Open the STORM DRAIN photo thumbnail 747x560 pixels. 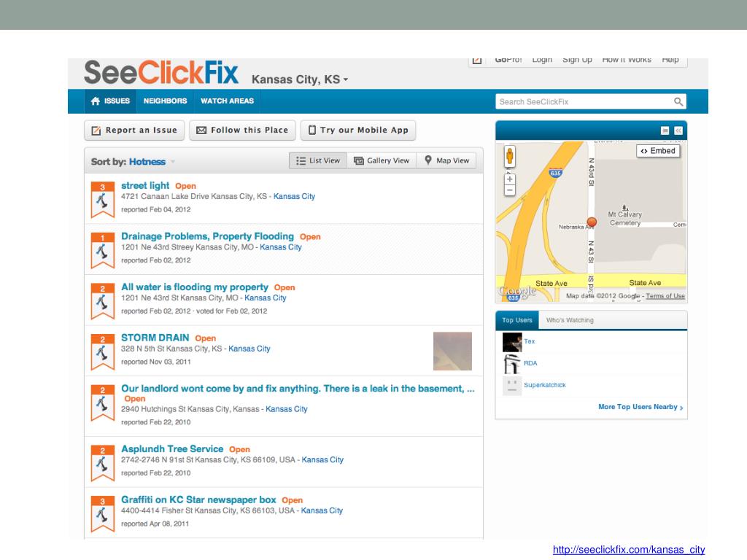pos(452,351)
